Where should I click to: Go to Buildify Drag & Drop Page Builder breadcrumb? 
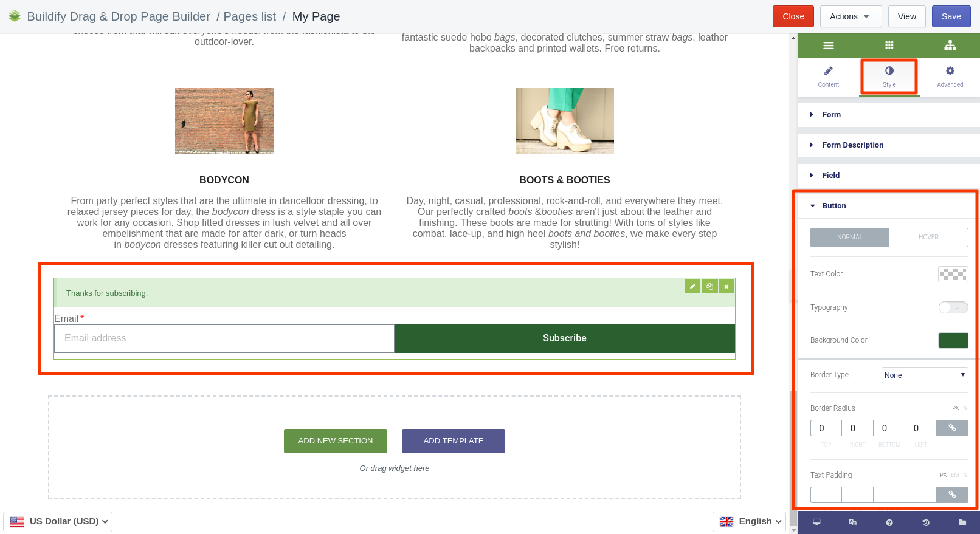tap(119, 16)
